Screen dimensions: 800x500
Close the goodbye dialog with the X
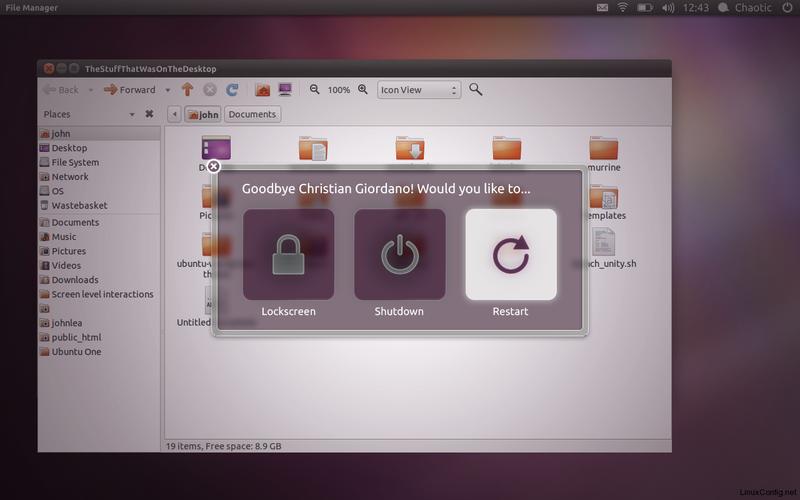(213, 166)
